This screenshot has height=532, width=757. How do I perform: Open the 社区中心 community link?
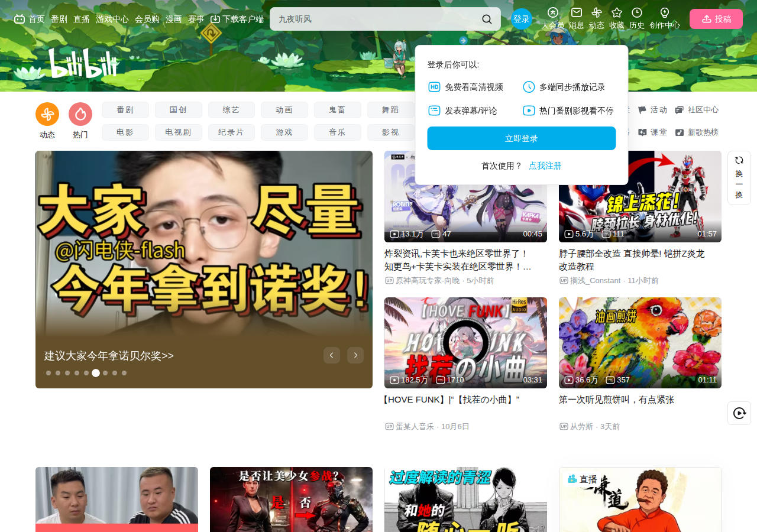697,110
